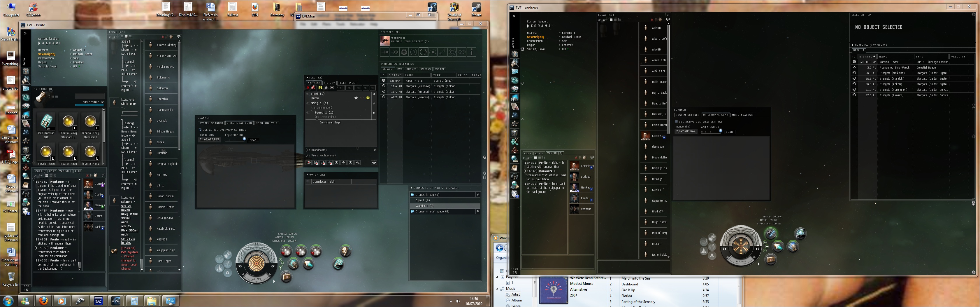Show Info for selected Warrior II
Screen dimensions: 980x307
point(471,52)
